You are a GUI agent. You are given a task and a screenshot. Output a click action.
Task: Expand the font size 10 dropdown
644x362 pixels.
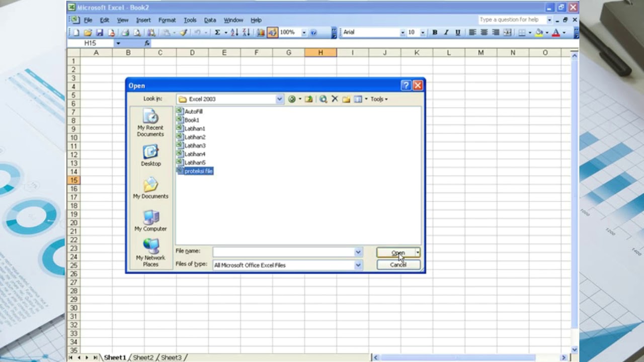click(423, 32)
